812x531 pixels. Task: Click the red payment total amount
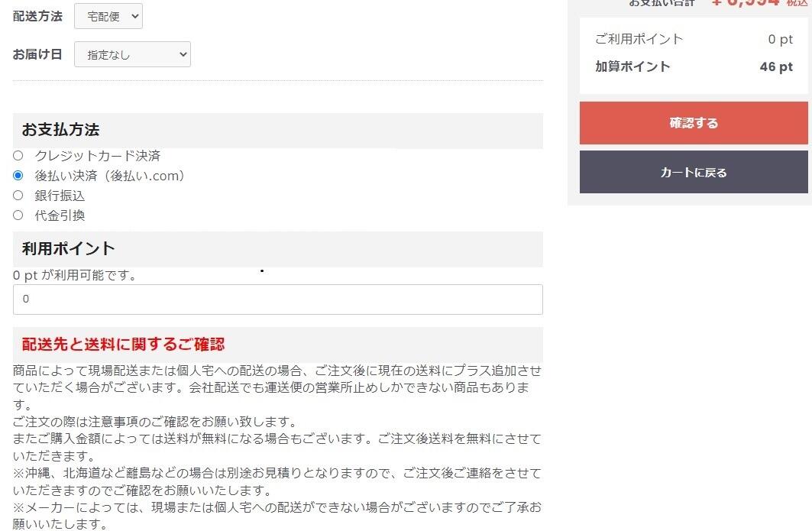(746, 3)
